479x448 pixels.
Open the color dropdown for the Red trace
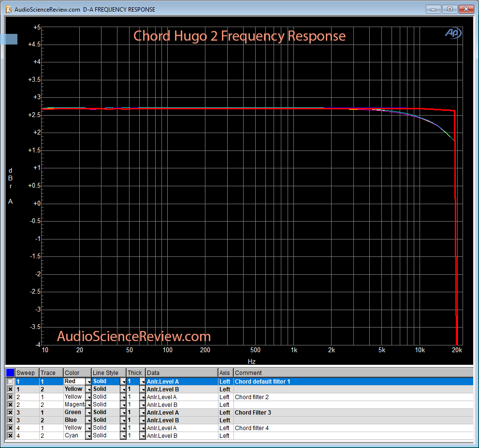click(88, 381)
